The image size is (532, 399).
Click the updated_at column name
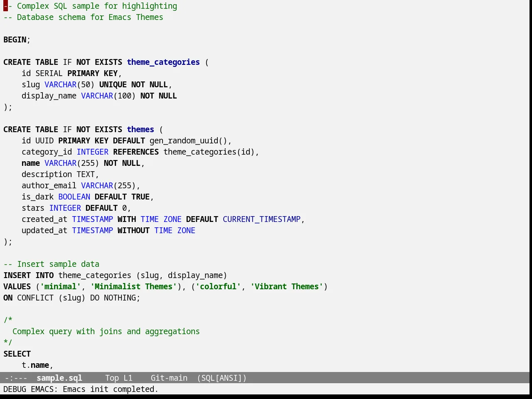click(x=44, y=230)
